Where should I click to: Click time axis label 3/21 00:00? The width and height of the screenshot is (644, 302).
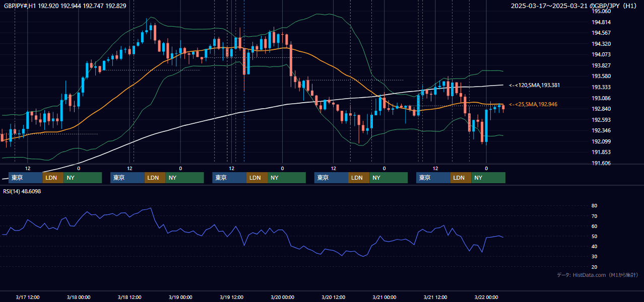point(384,297)
